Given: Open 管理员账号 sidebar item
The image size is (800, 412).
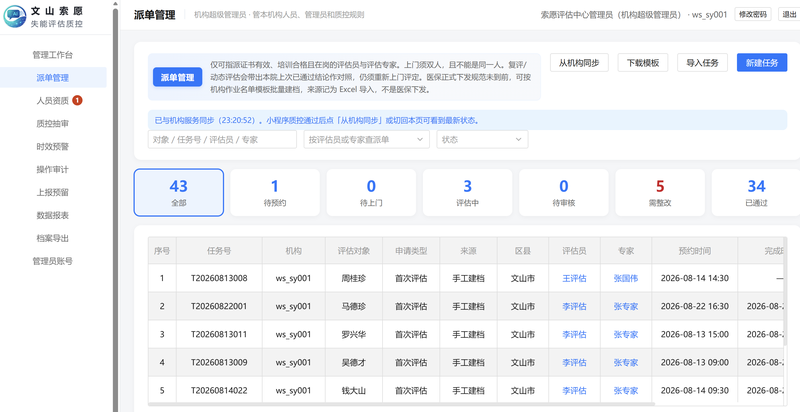Looking at the screenshot, I should [x=53, y=261].
